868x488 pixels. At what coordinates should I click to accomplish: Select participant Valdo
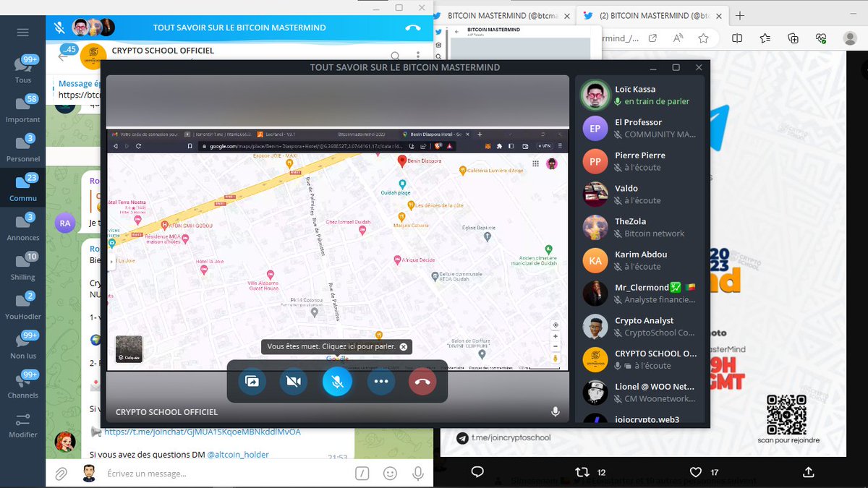coord(641,194)
